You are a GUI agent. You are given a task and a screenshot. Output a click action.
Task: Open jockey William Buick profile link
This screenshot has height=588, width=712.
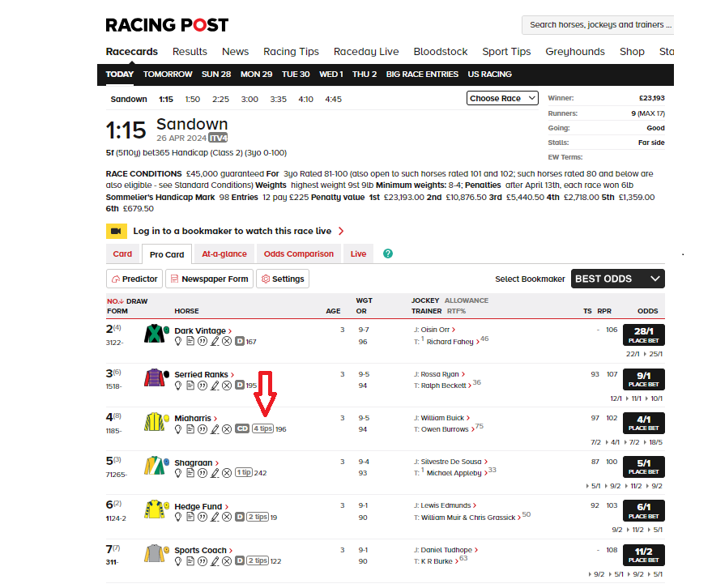pos(442,418)
